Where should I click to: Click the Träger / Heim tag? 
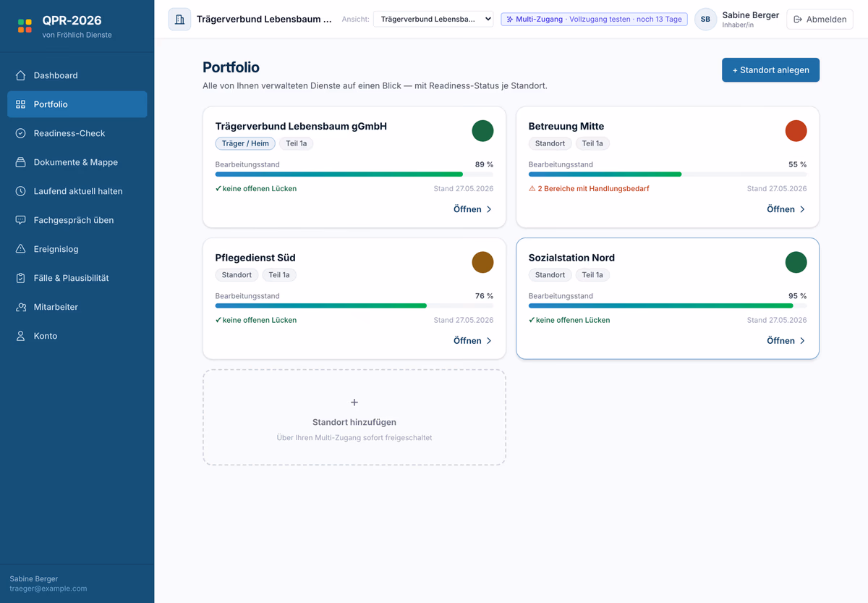coord(245,143)
